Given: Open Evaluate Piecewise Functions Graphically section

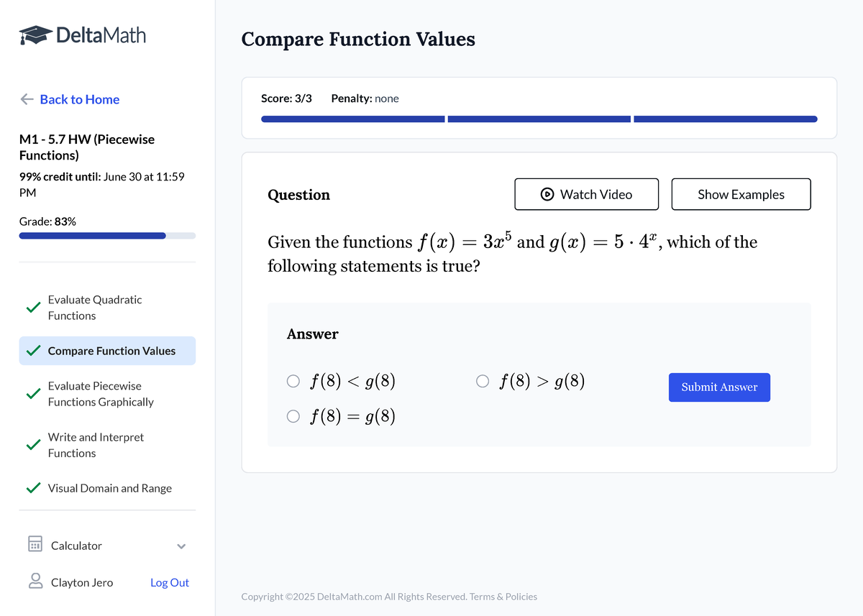Looking at the screenshot, I should 101,394.
